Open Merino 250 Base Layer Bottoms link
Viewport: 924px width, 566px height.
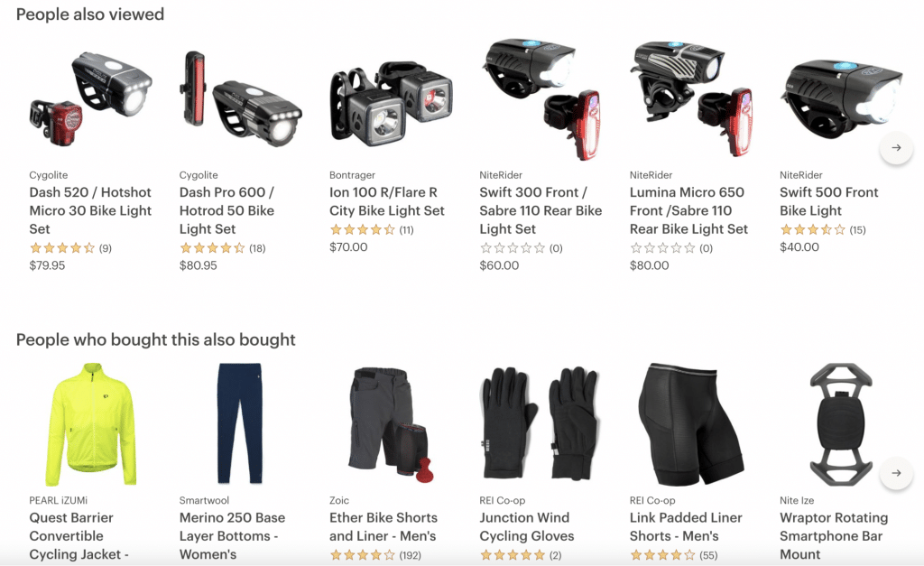coord(232,536)
